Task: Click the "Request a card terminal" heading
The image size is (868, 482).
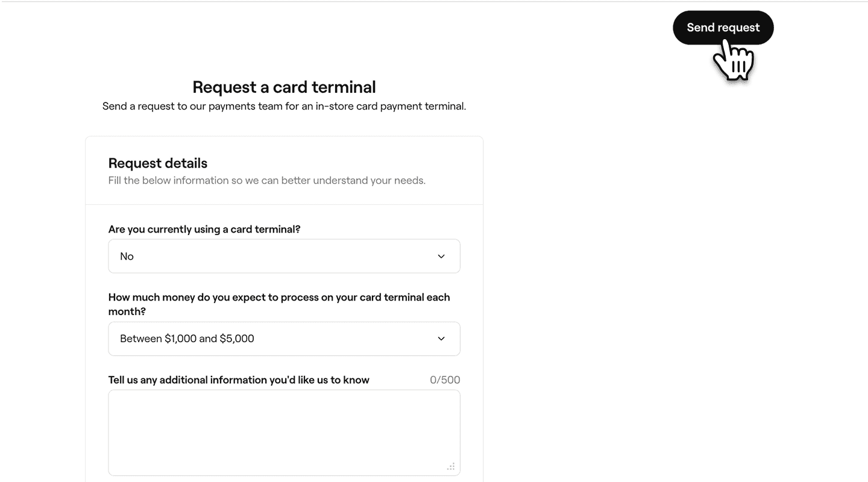Action: pyautogui.click(x=284, y=87)
